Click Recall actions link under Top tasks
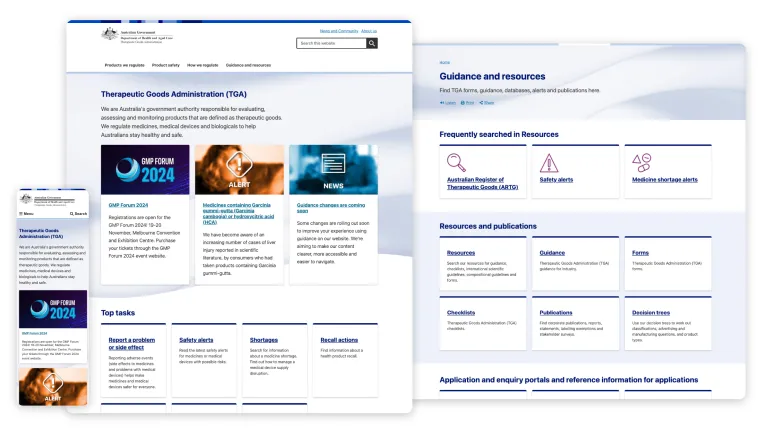 (x=339, y=340)
